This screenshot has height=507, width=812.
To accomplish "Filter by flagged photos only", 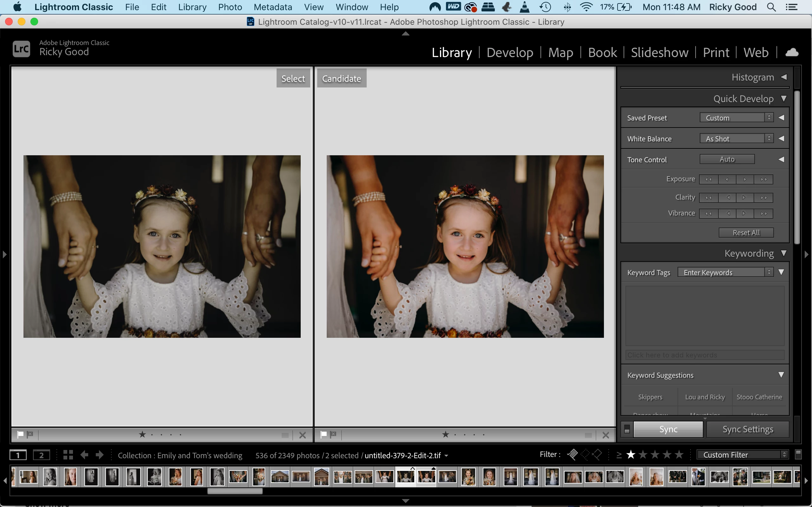I will click(x=573, y=455).
